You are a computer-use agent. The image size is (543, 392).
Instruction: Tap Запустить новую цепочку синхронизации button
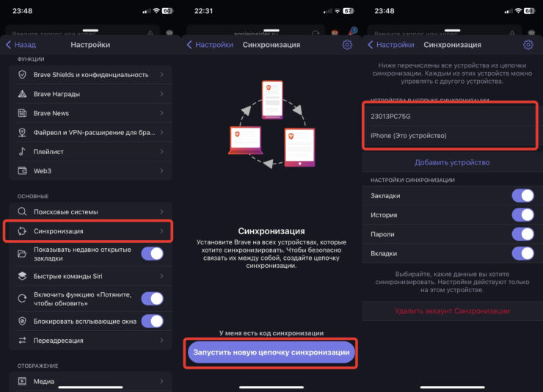pos(271,352)
